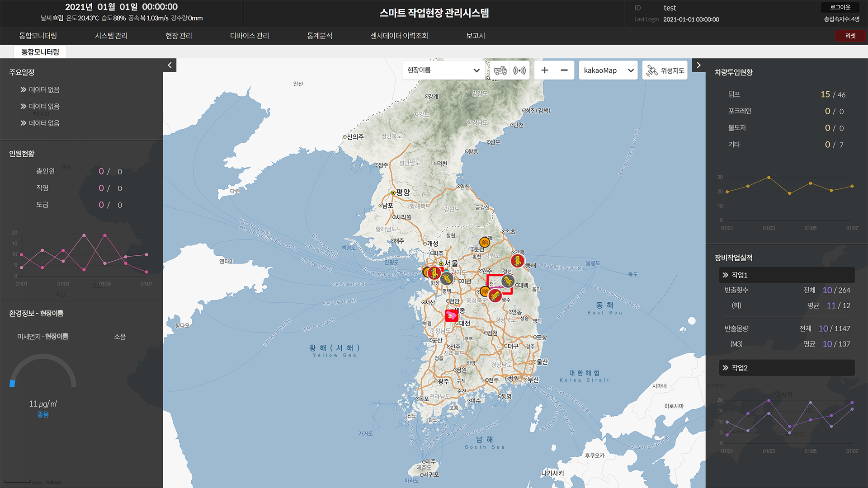This screenshot has width=868, height=488.
Task: Click red dump truck marker near 동해
Action: click(517, 261)
